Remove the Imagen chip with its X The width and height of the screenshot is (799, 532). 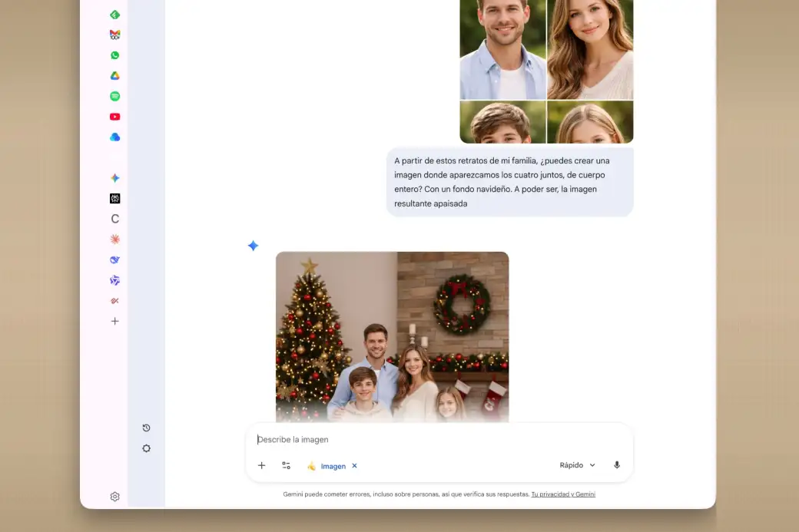point(354,465)
